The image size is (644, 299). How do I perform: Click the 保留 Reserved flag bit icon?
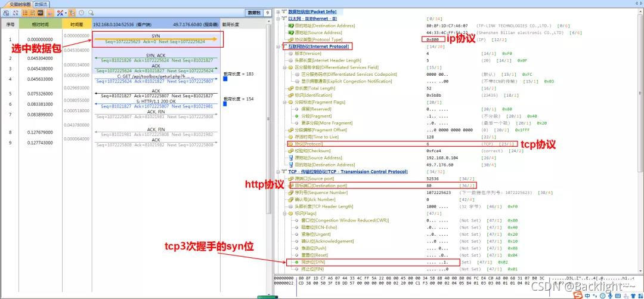coord(298,109)
